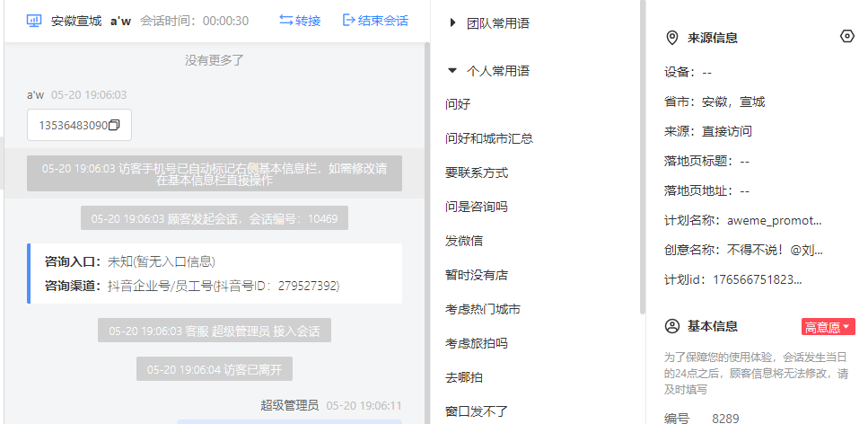Click the 会话时间 00:00:30 timer
This screenshot has height=424, width=868.
pos(194,21)
